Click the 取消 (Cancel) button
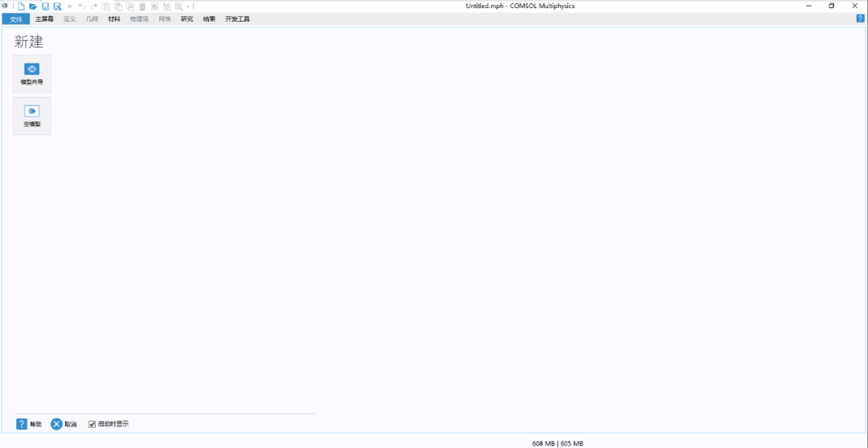 (x=64, y=424)
